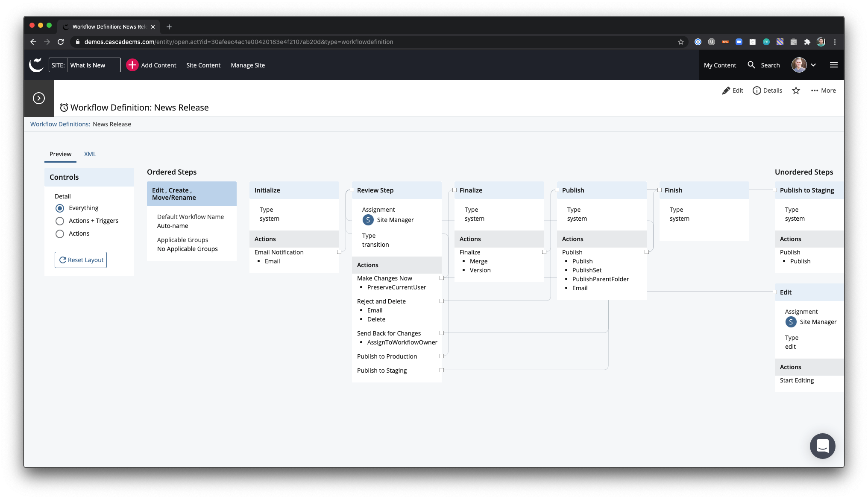Toggle the Finish step checkbox
Image resolution: width=868 pixels, height=499 pixels.
pyautogui.click(x=660, y=190)
